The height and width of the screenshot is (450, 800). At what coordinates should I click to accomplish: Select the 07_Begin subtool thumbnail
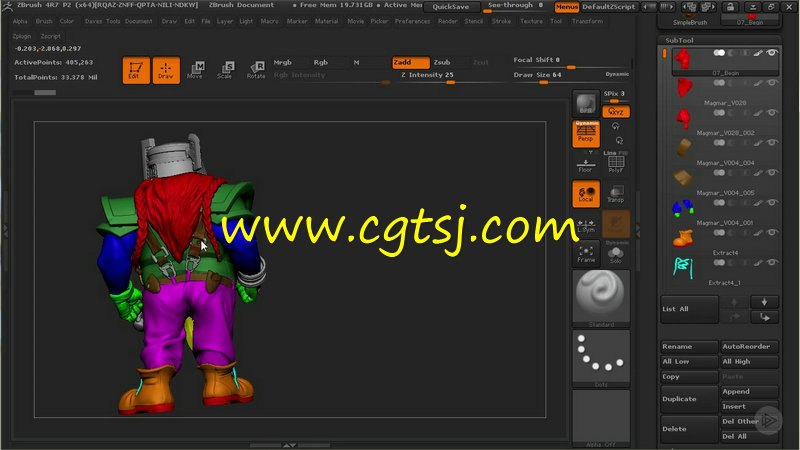point(683,60)
